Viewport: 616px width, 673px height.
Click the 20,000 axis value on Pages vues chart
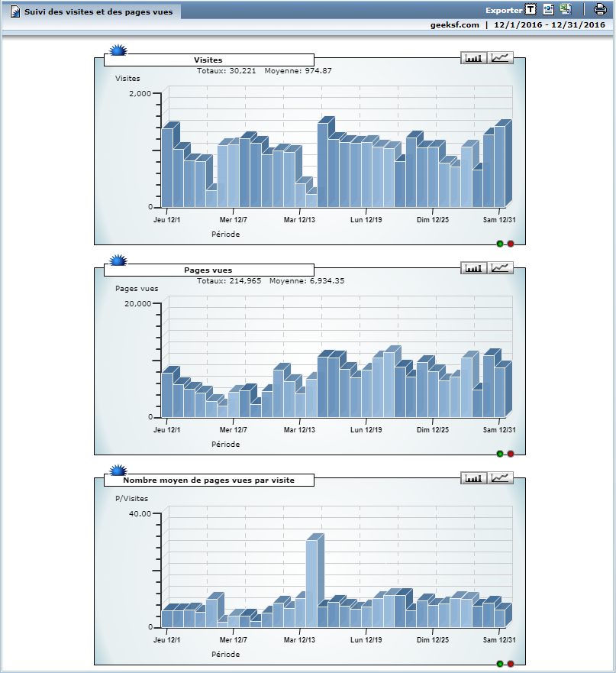137,303
